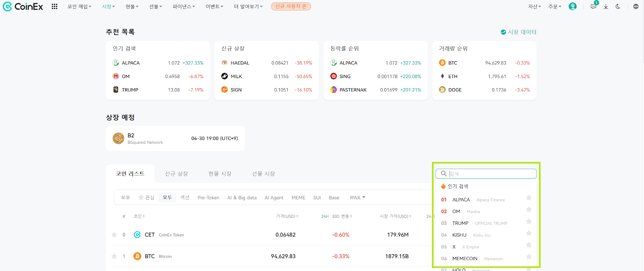
Task: Sort by 시장 가치(USD) column header
Action: pyautogui.click(x=395, y=216)
